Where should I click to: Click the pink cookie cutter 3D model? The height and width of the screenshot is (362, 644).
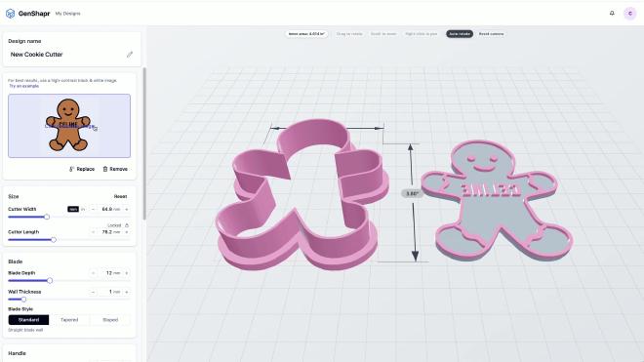coord(302,195)
